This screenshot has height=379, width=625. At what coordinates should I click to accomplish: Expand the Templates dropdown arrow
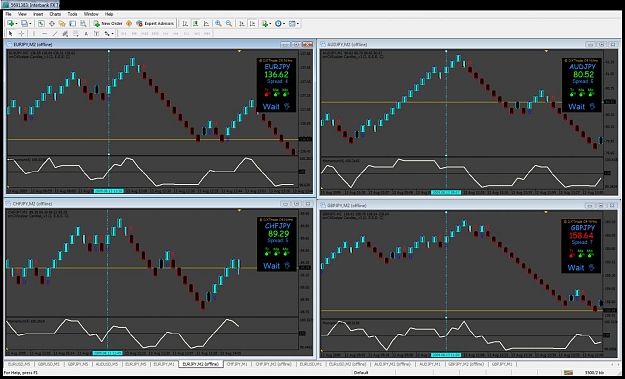298,24
